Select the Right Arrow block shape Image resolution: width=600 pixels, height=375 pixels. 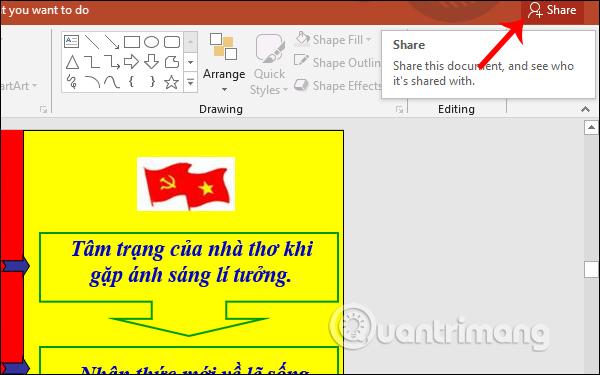point(132,62)
